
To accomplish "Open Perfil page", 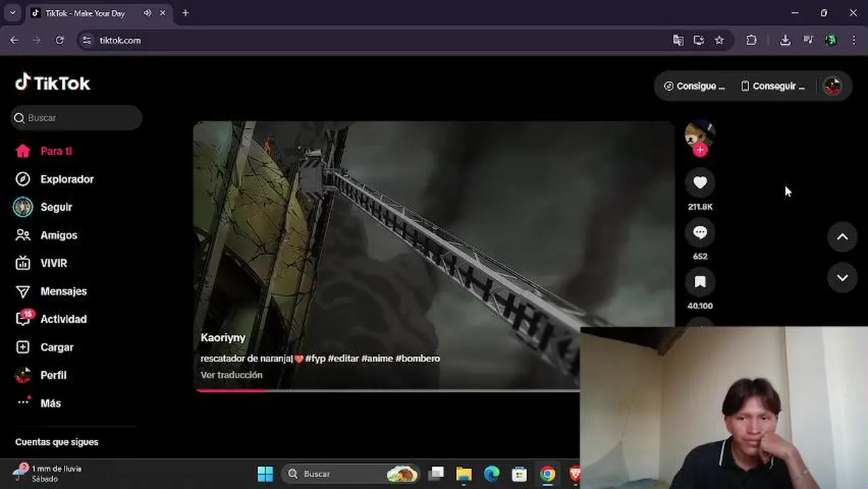I will (41, 375).
